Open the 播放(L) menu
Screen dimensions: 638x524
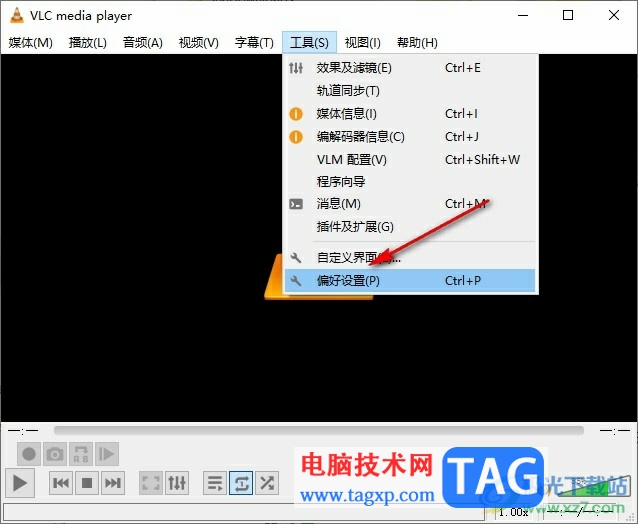pyautogui.click(x=87, y=42)
